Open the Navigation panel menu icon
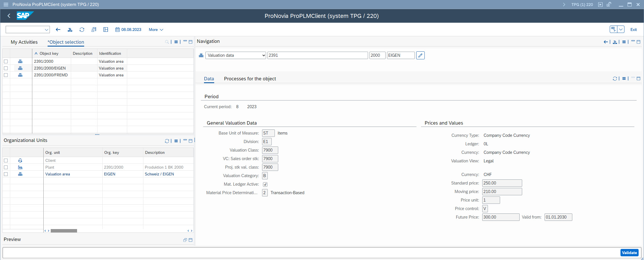Image resolution: width=644 pixels, height=260 pixels. (x=624, y=42)
